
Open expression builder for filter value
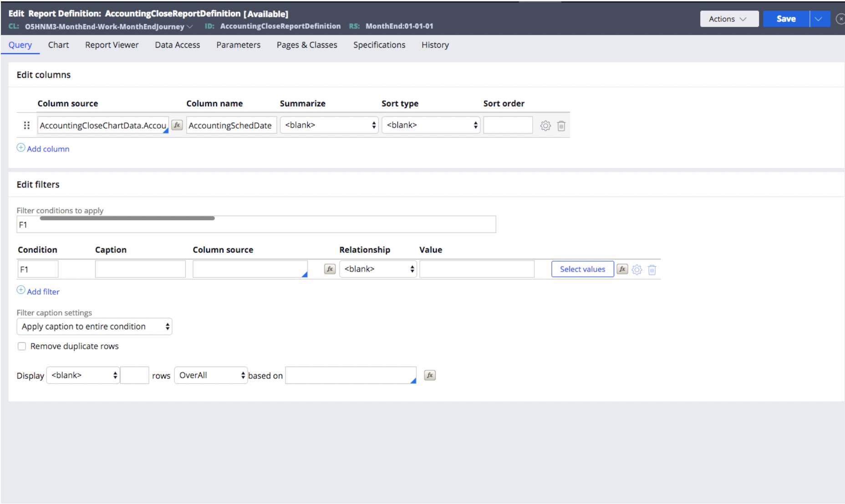coord(622,269)
